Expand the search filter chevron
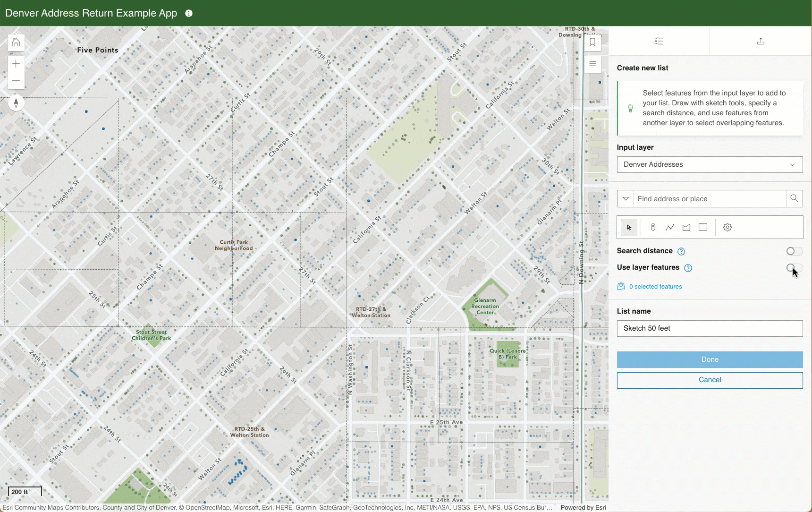The width and height of the screenshot is (812, 512). 626,198
